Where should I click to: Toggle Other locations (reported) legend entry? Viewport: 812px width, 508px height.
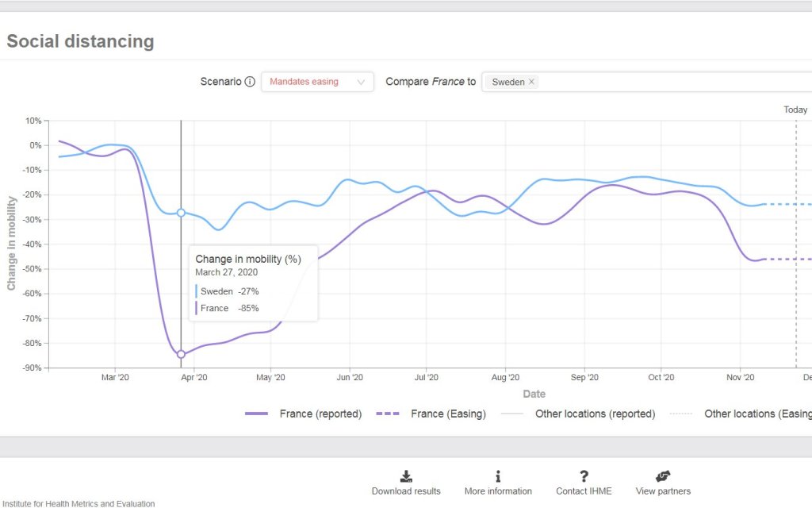click(579, 414)
